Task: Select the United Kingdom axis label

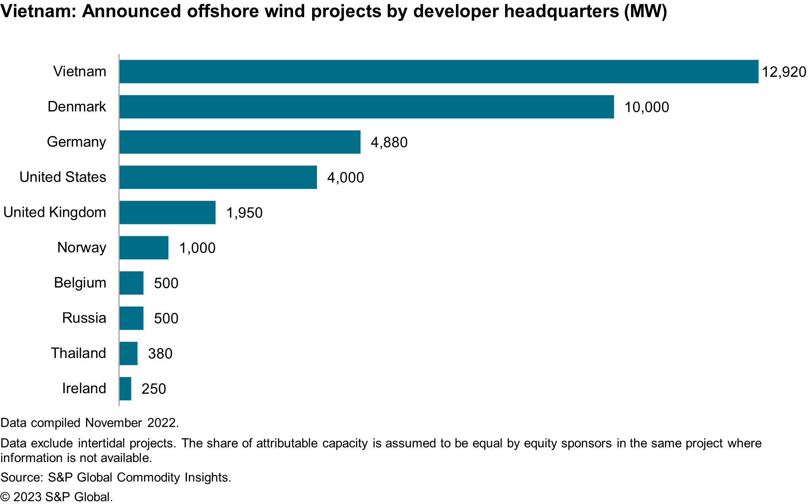Action: [x=55, y=213]
